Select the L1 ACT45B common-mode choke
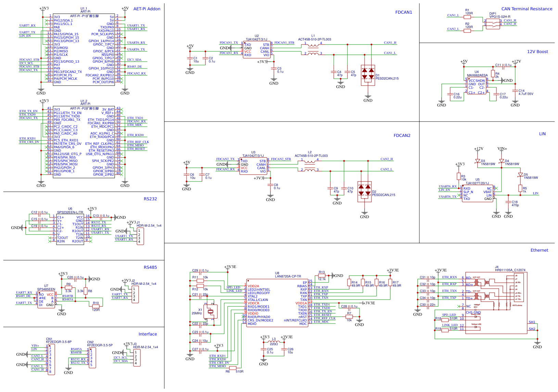The height and width of the screenshot is (392, 558). [x=313, y=49]
